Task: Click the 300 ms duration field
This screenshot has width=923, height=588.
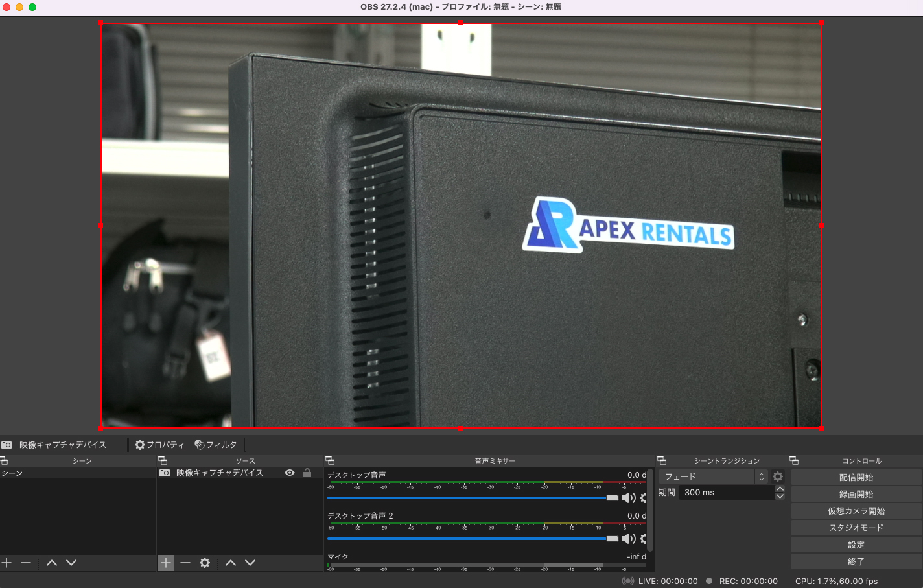Action: 727,493
